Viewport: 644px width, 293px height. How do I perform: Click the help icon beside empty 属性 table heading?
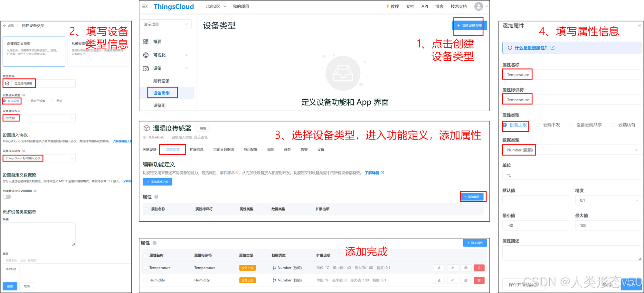pyautogui.click(x=156, y=197)
